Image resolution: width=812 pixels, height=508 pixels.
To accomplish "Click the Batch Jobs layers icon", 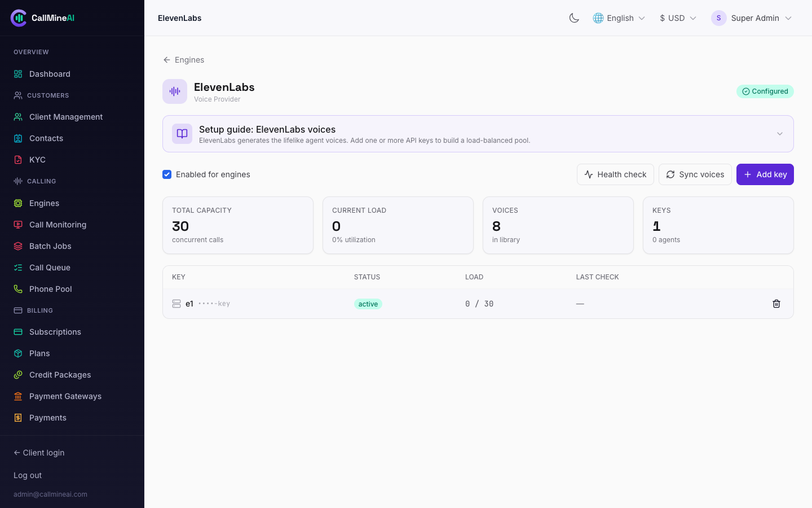I will [18, 246].
